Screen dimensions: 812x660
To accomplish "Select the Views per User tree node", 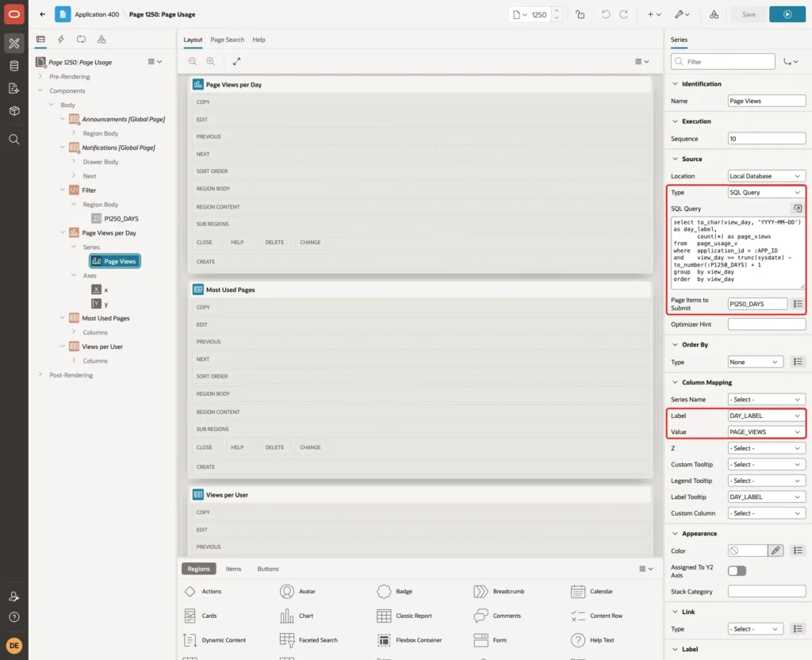I will pos(102,347).
